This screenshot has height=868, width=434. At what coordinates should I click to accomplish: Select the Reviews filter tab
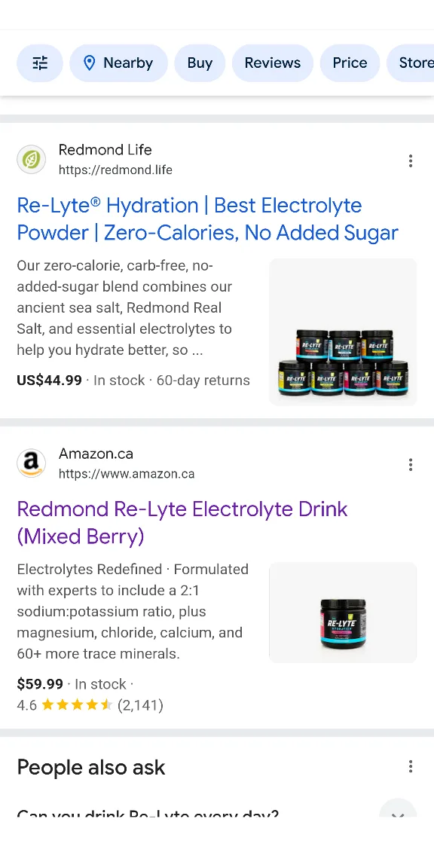273,63
